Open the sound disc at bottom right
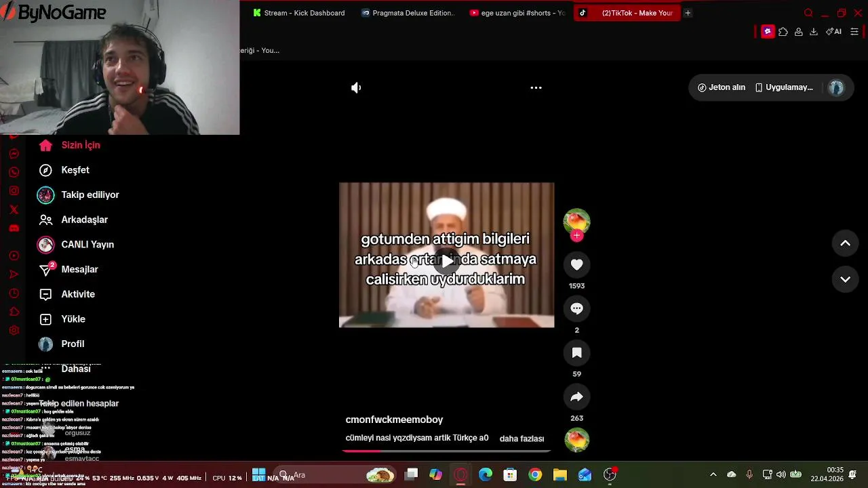The height and width of the screenshot is (488, 868). pyautogui.click(x=576, y=441)
